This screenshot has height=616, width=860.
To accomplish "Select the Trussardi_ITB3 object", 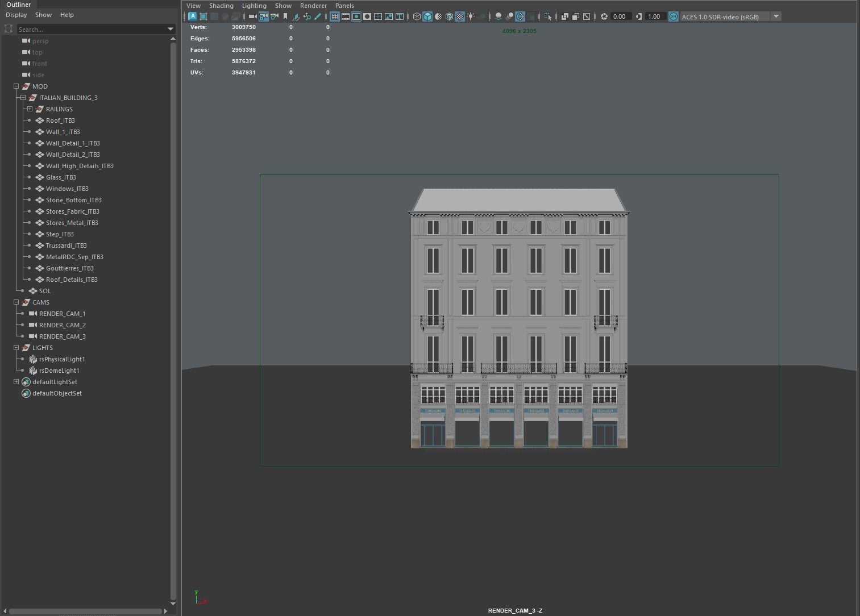I will tap(67, 245).
